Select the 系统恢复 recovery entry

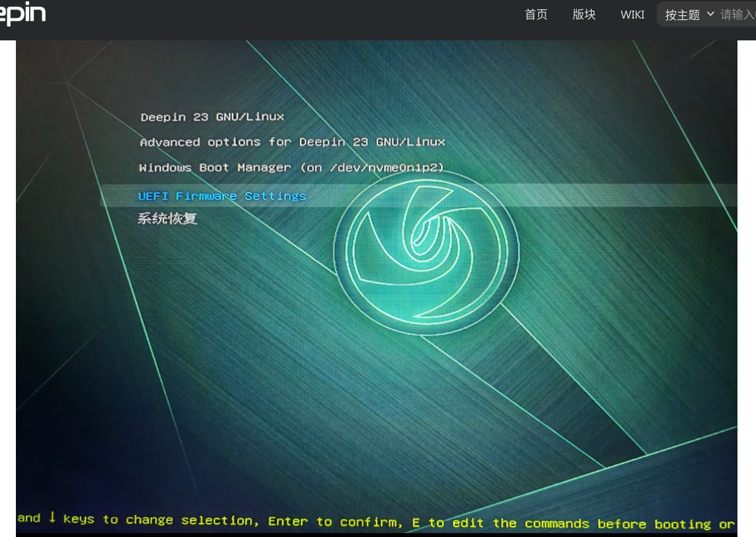167,219
